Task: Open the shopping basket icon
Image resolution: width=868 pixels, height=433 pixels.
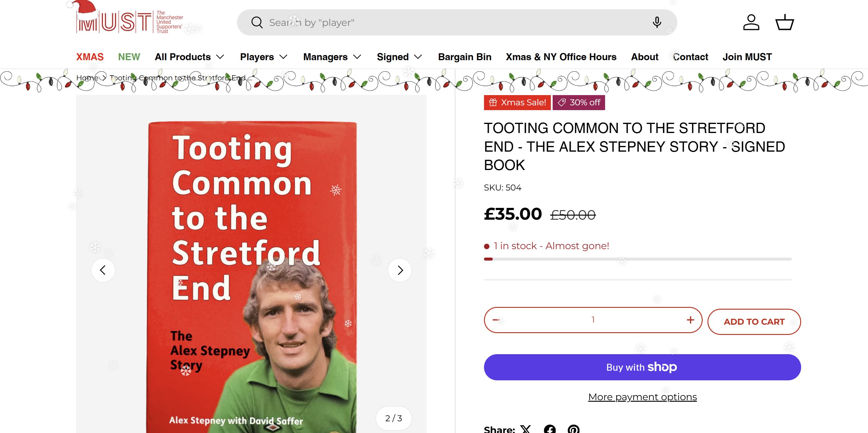Action: click(x=785, y=23)
